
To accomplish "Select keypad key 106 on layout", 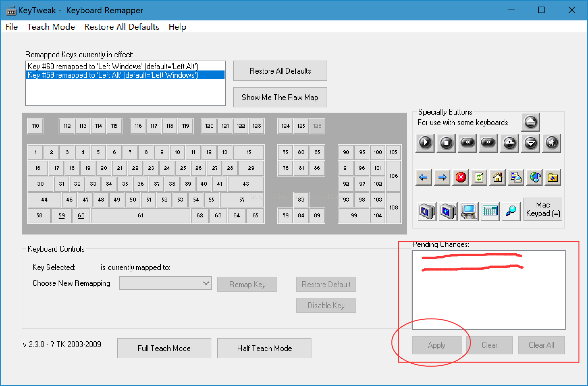I will click(393, 176).
